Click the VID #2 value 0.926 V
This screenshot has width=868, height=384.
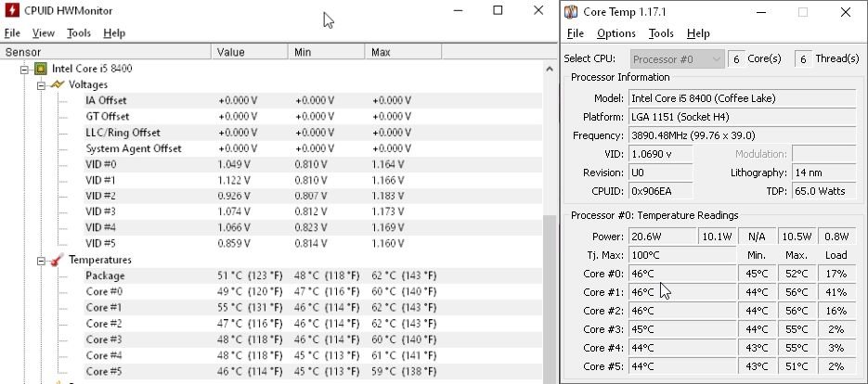[234, 196]
